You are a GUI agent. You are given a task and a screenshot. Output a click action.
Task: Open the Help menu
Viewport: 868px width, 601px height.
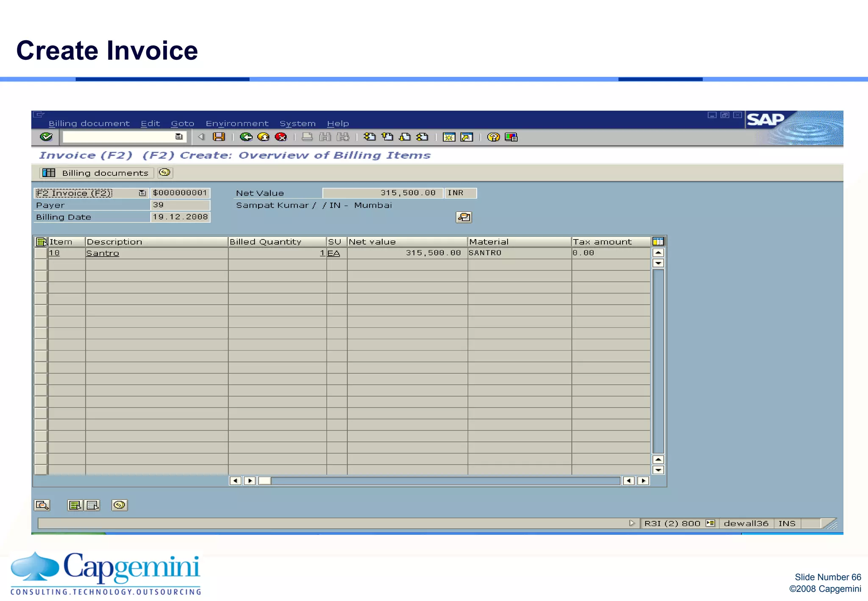pos(338,123)
